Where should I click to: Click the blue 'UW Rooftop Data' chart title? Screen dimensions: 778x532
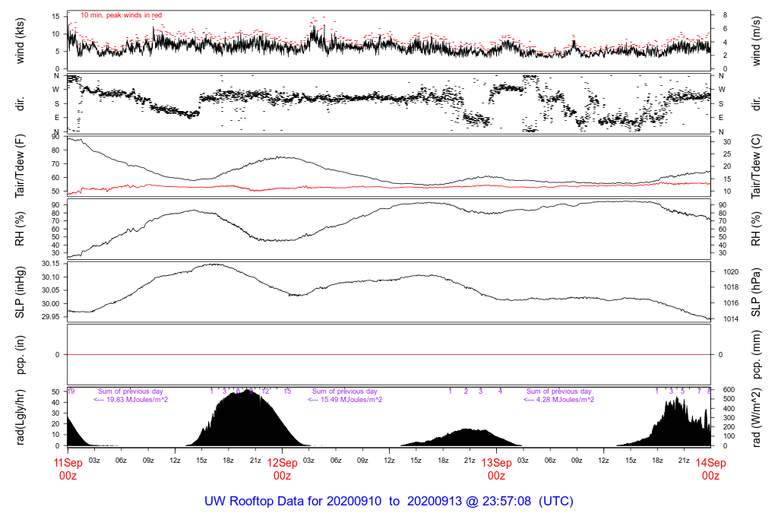tap(389, 502)
